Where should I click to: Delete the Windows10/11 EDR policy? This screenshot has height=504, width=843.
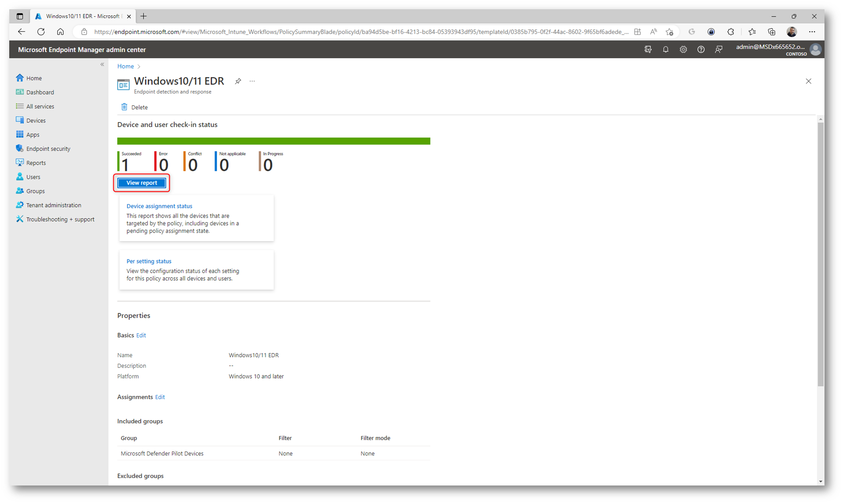(x=134, y=107)
